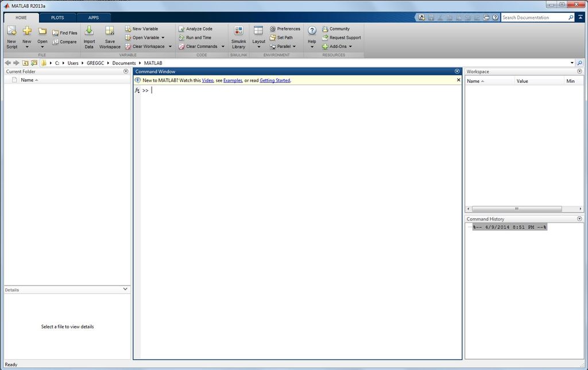This screenshot has width=588, height=370.
Task: Open the Examples link
Action: pos(233,80)
